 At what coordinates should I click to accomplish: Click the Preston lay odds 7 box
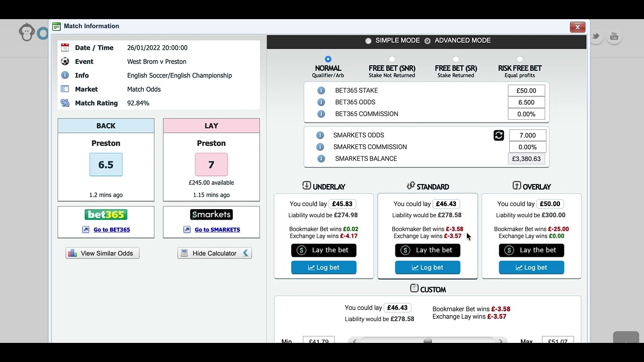click(x=211, y=164)
